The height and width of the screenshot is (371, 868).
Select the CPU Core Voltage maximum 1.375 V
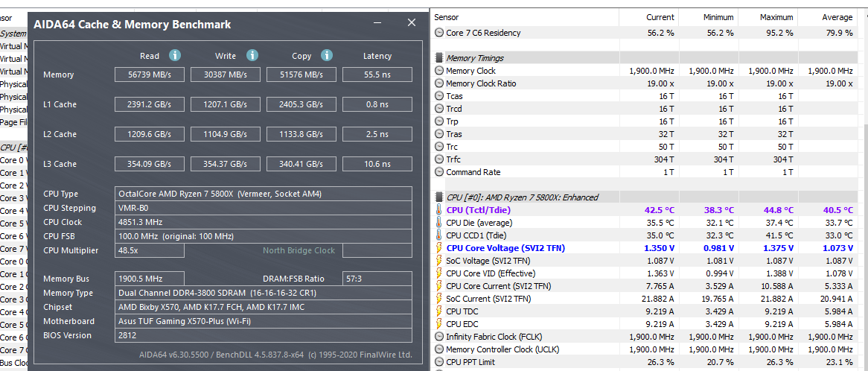pyautogui.click(x=779, y=248)
